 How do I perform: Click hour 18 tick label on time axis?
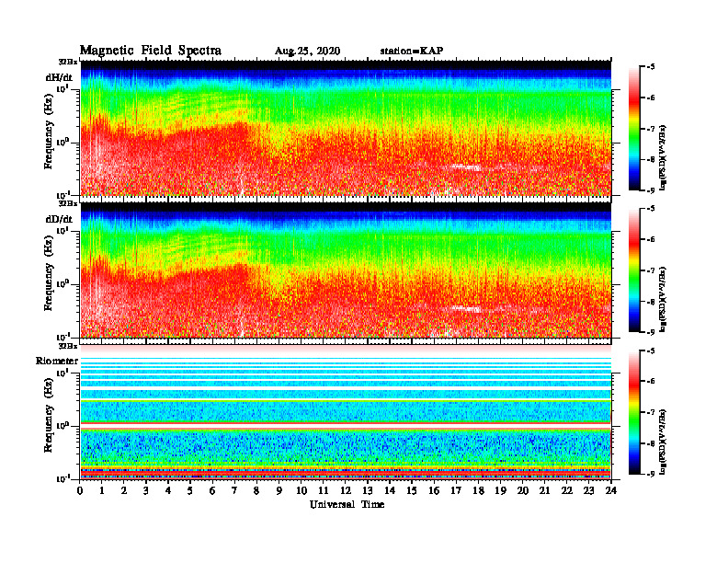click(478, 490)
